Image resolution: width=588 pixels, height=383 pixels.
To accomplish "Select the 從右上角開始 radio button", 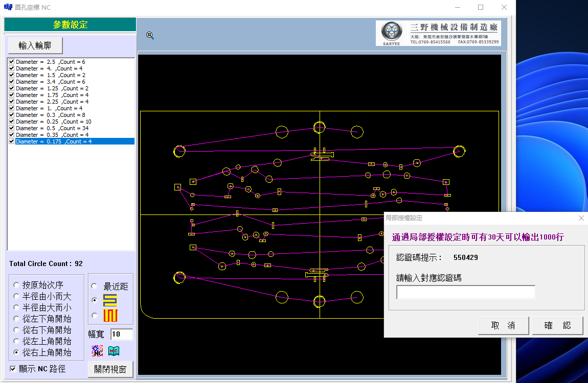I will 16,352.
